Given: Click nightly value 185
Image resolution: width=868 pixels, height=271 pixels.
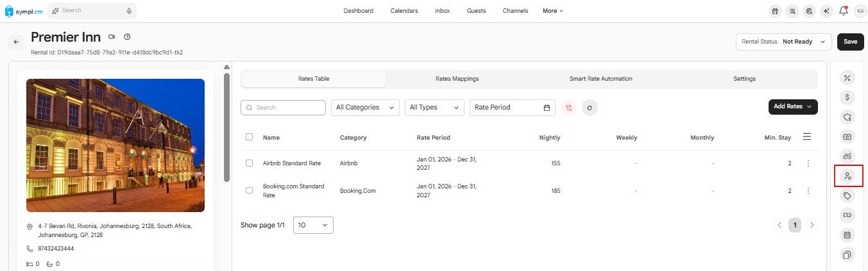Looking at the screenshot, I should (x=556, y=191).
